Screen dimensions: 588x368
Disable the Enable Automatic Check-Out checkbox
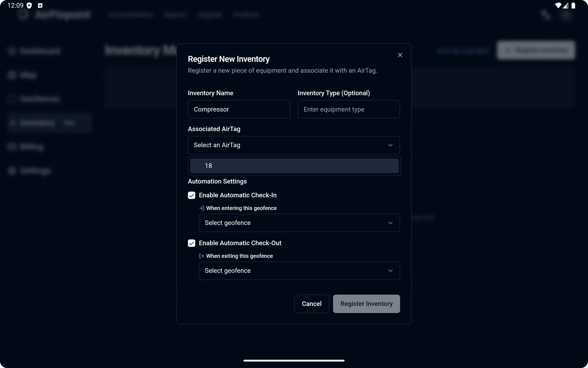tap(192, 243)
